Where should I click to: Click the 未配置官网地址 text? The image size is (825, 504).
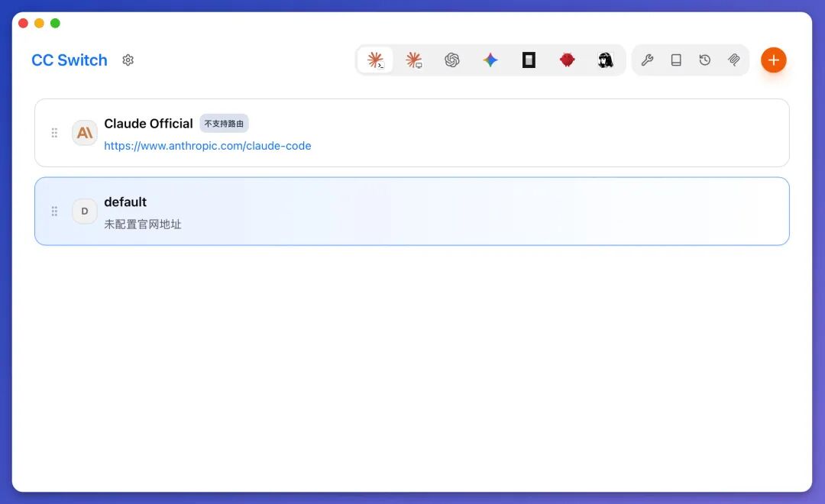pos(143,224)
